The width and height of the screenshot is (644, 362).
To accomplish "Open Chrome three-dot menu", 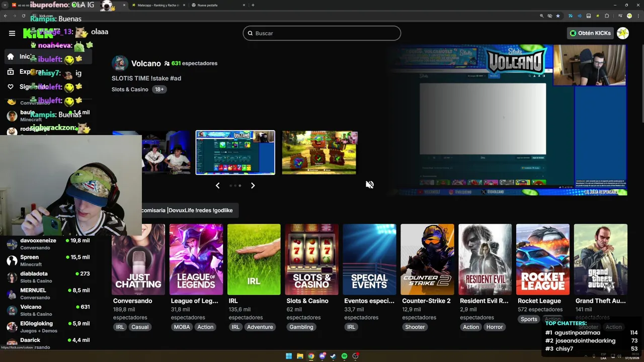I will (638, 16).
